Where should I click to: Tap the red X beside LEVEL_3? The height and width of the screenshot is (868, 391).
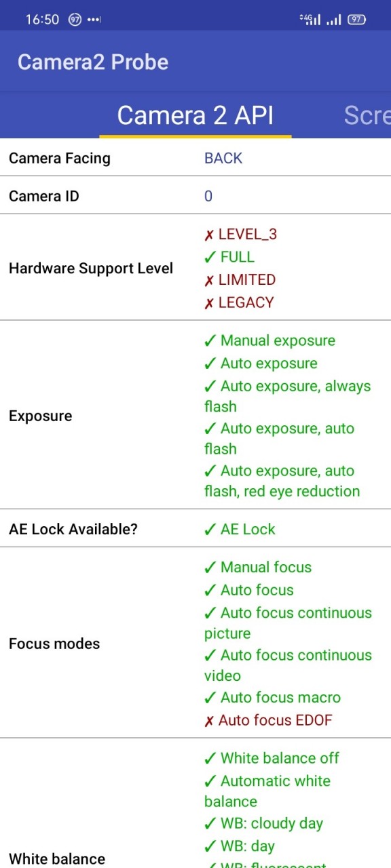point(209,235)
